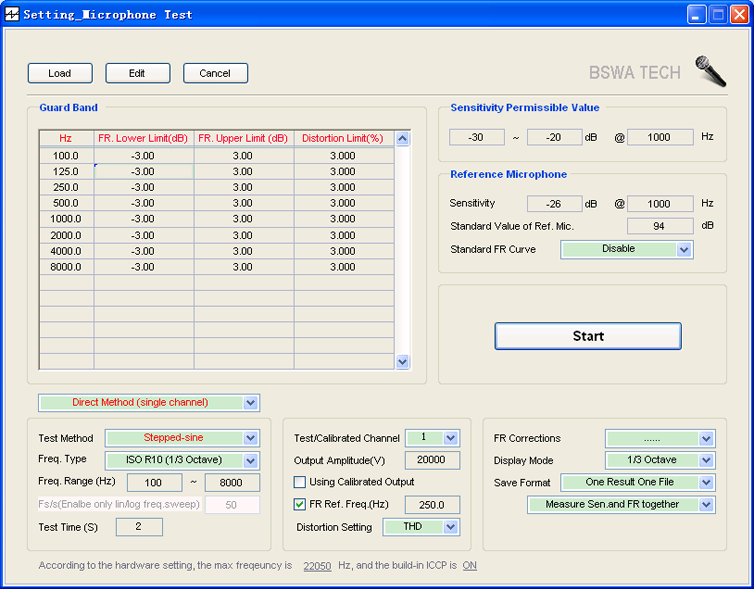Screen dimensions: 754x589
Task: Click the microphone icon beside BSWA TECH
Action: click(x=711, y=72)
